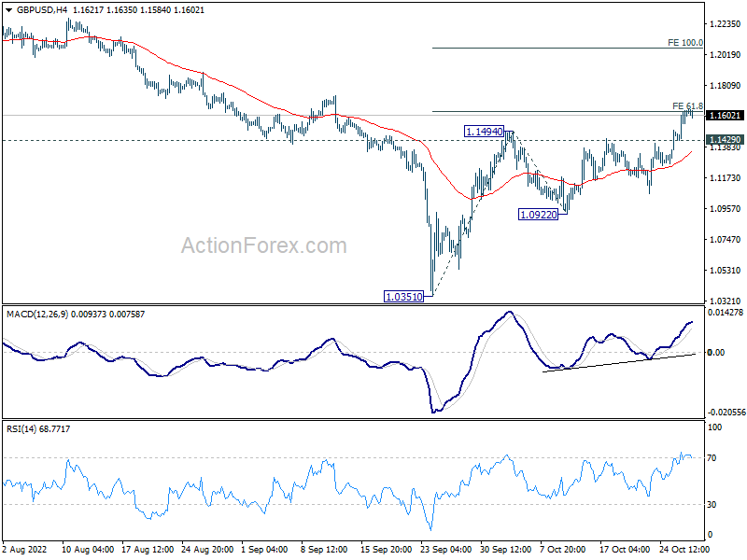
Task: Select the FE 61.8 Fibonacci level label
Action: coord(687,106)
